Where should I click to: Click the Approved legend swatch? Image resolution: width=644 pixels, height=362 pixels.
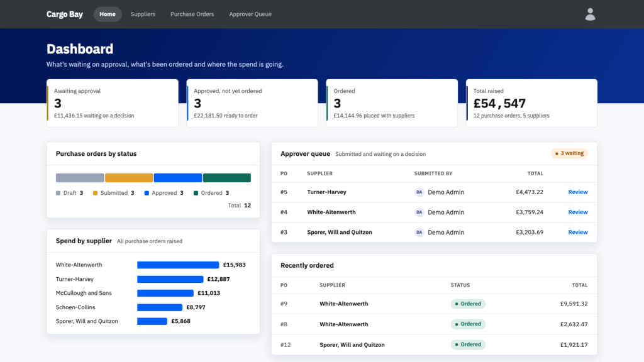click(x=147, y=193)
